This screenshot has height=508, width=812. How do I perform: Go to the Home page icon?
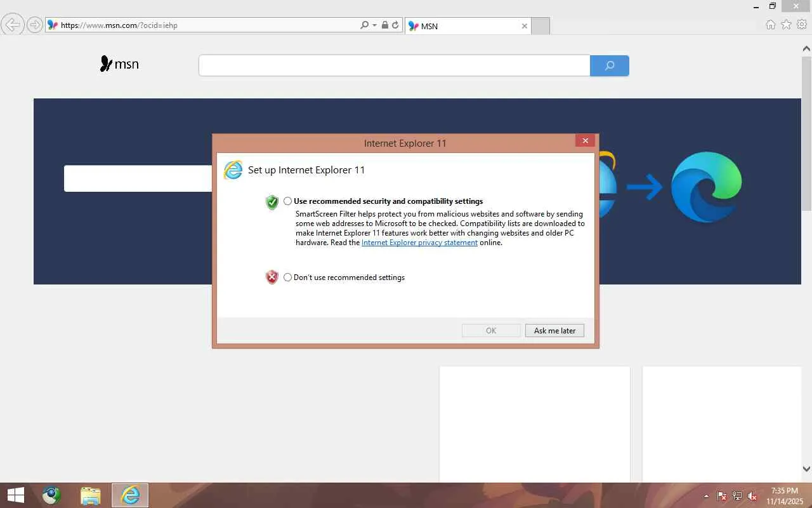click(x=771, y=25)
